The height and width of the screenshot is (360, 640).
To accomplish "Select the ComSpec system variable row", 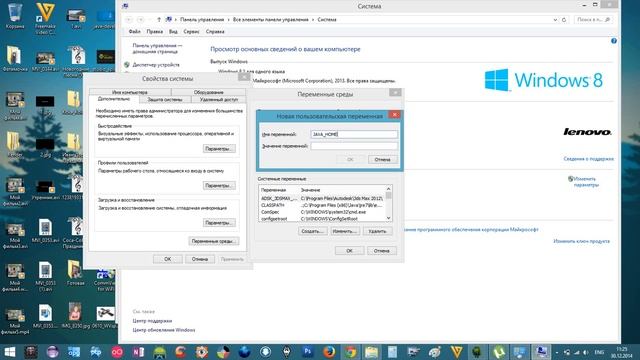I will tap(322, 212).
